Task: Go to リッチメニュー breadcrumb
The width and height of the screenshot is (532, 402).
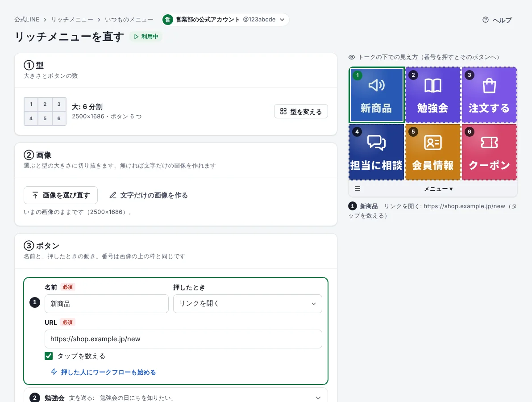Action: pyautogui.click(x=72, y=20)
